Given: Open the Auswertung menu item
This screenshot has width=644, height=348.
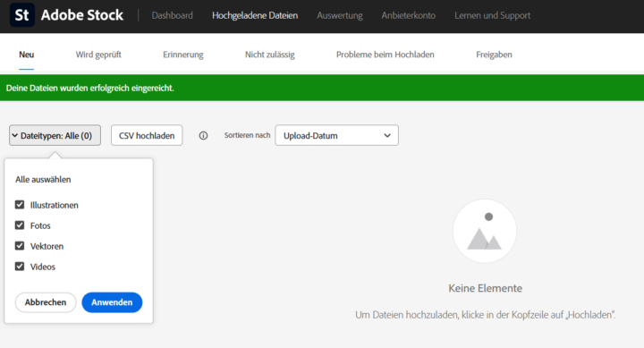Looking at the screenshot, I should click(340, 15).
